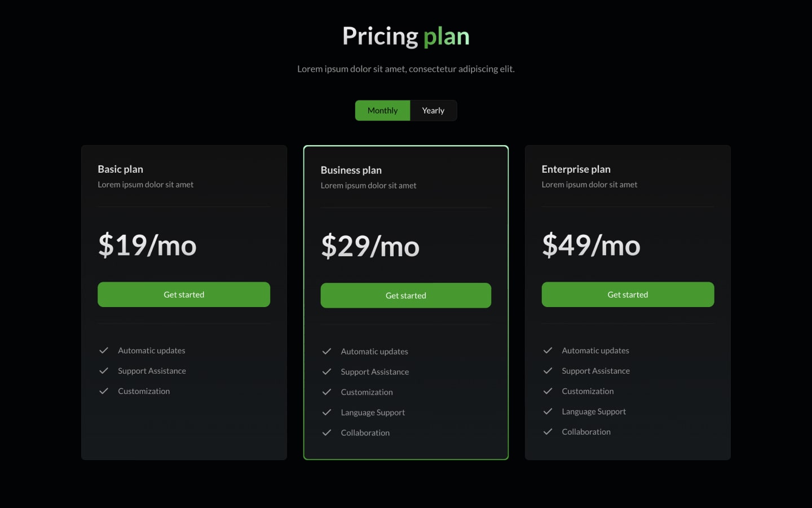812x508 pixels.
Task: Click the Pricing plan heading
Action: point(405,36)
